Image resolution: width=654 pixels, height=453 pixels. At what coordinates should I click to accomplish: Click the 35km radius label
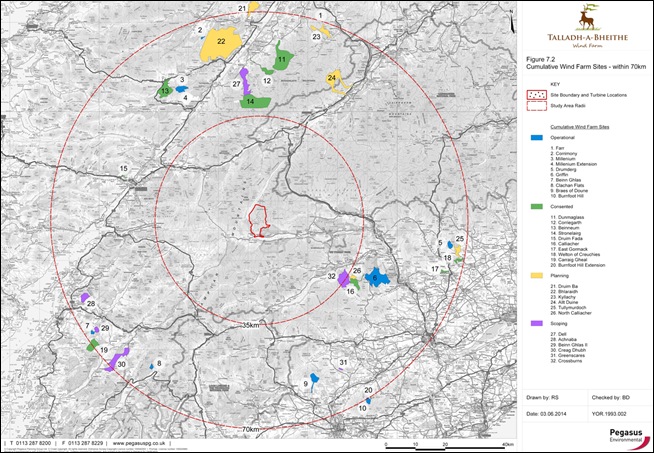click(250, 325)
